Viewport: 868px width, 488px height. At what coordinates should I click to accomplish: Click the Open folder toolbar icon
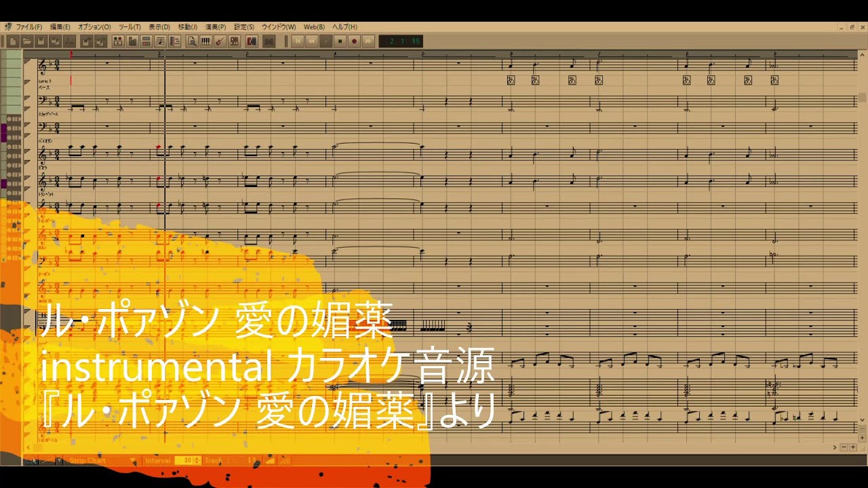27,41
